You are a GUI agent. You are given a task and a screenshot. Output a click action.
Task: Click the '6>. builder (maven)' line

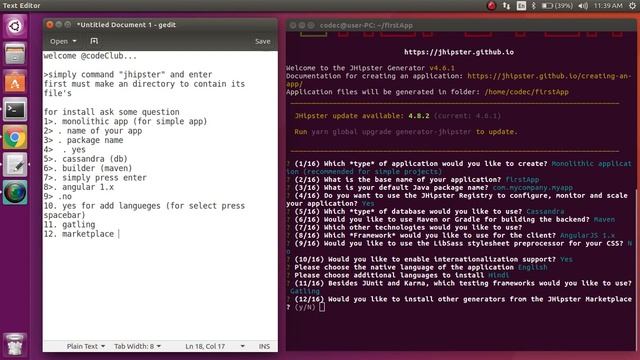click(x=88, y=168)
